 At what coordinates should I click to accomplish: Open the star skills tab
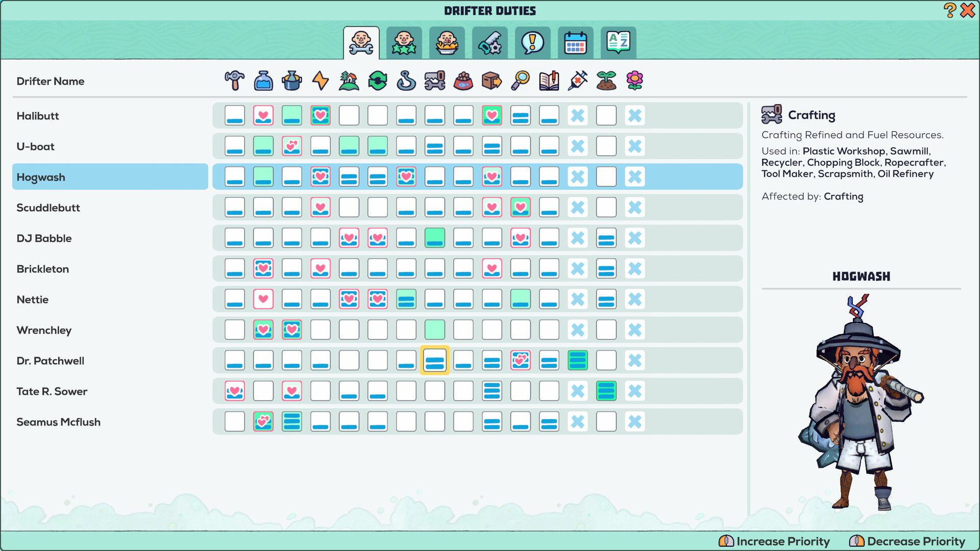(404, 43)
